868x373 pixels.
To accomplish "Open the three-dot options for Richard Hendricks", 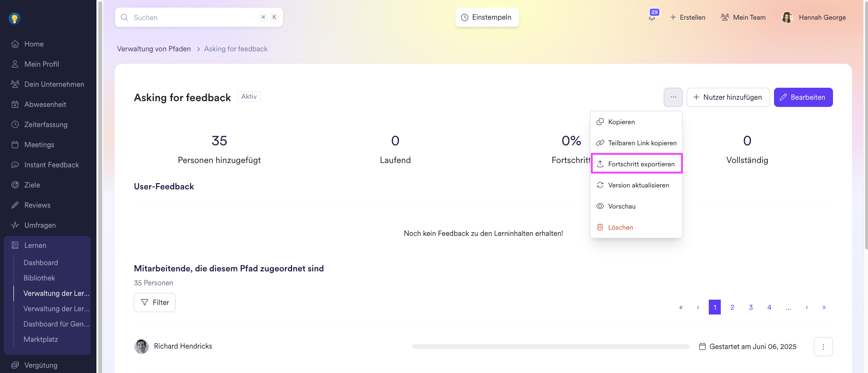I will click(823, 347).
